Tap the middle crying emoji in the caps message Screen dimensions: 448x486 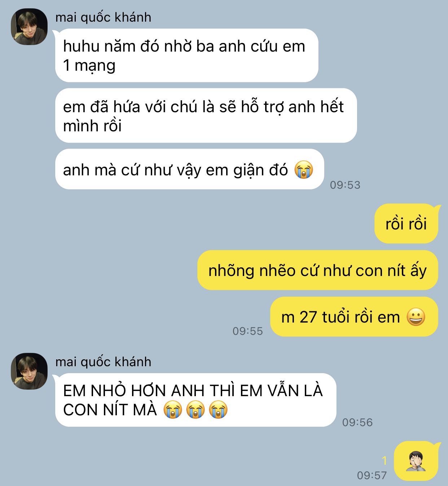[196, 410]
